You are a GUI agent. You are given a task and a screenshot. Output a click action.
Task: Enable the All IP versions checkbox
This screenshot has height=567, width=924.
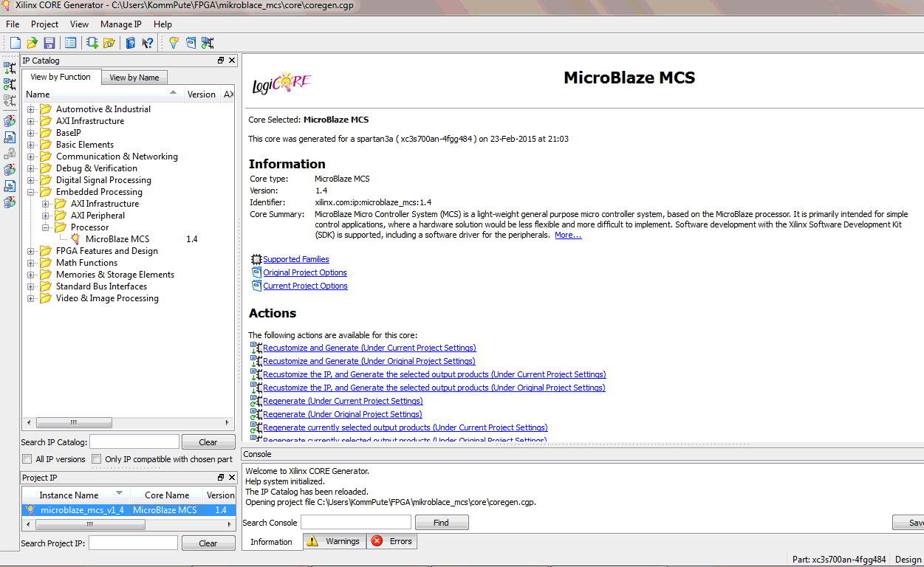[x=27, y=459]
